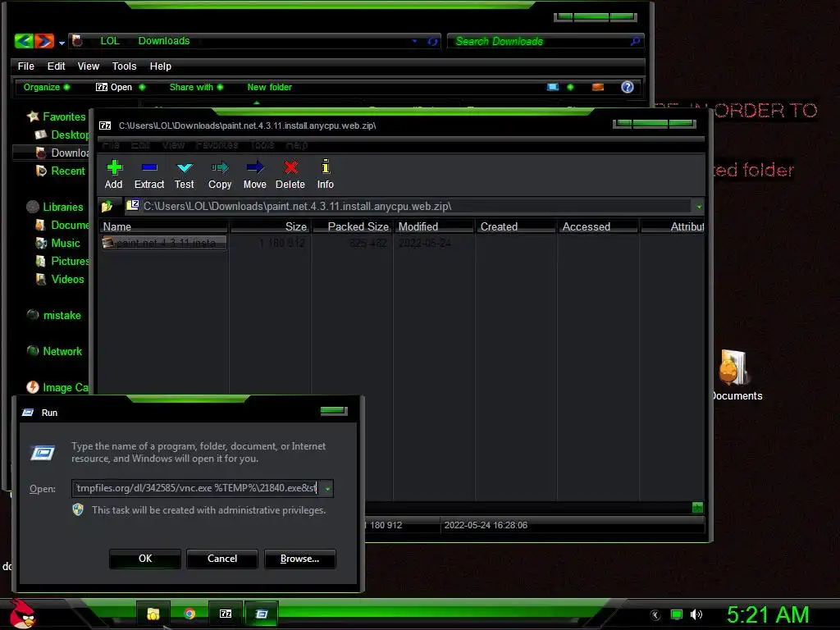840x630 pixels.
Task: Expand the Explorer address bar history dropdown
Action: tap(414, 41)
